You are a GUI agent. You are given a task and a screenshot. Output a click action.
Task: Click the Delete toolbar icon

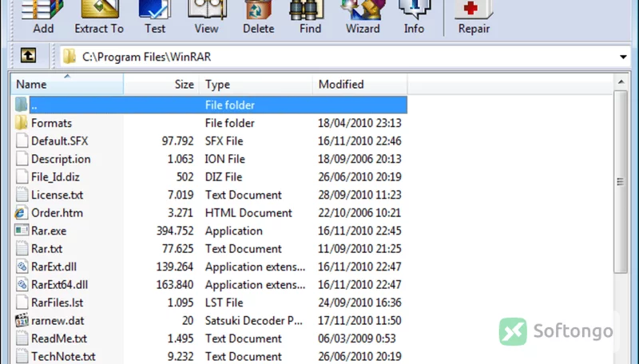tap(258, 16)
